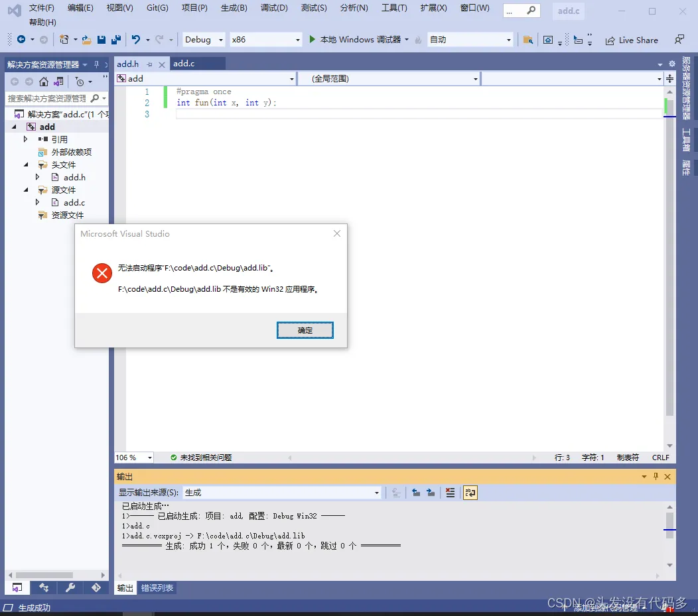
Task: Click the pending changes filter clock icon
Action: coord(80,82)
